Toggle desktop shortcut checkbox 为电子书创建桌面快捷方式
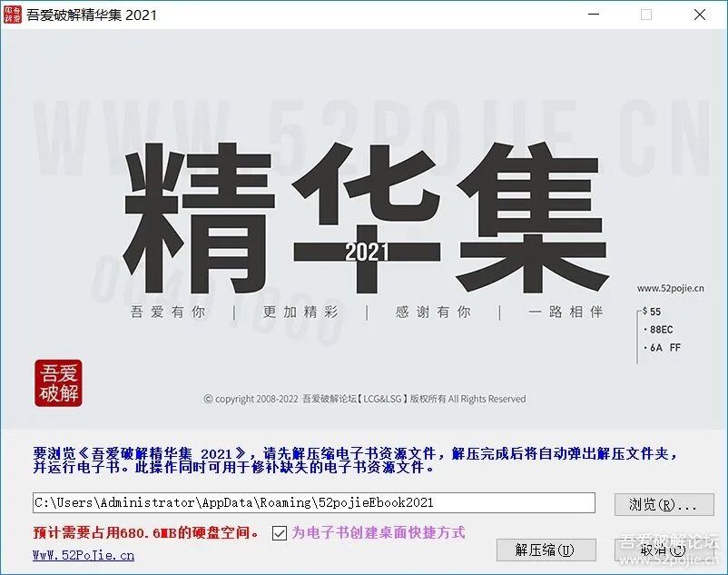Viewport: 728px width, 575px height. [280, 533]
